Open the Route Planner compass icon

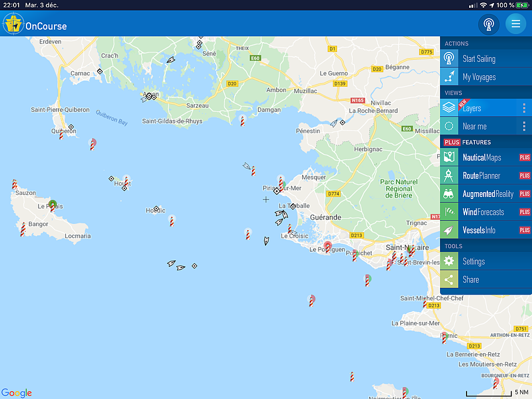click(449, 176)
